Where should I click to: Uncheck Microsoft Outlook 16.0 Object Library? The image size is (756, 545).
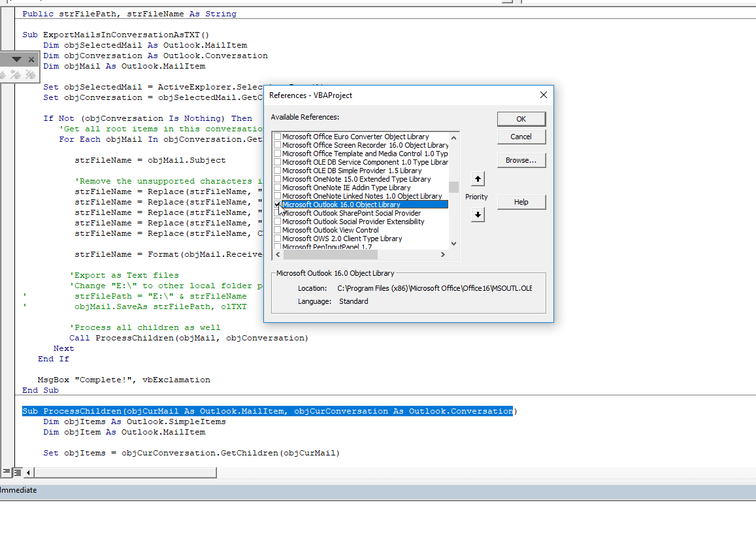[277, 205]
